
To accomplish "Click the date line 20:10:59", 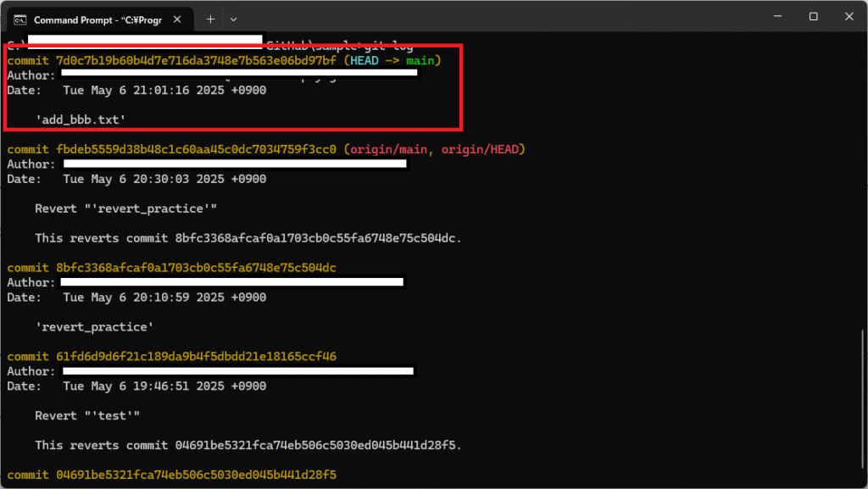I will coord(136,297).
